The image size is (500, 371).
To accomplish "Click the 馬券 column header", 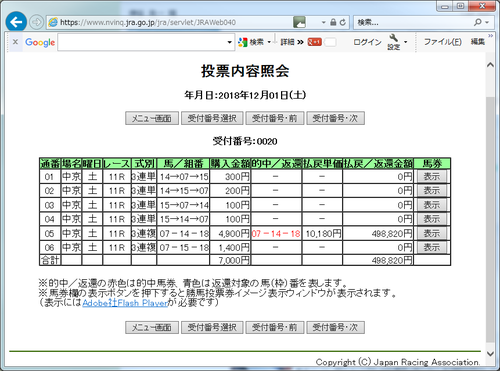I will pos(432,164).
